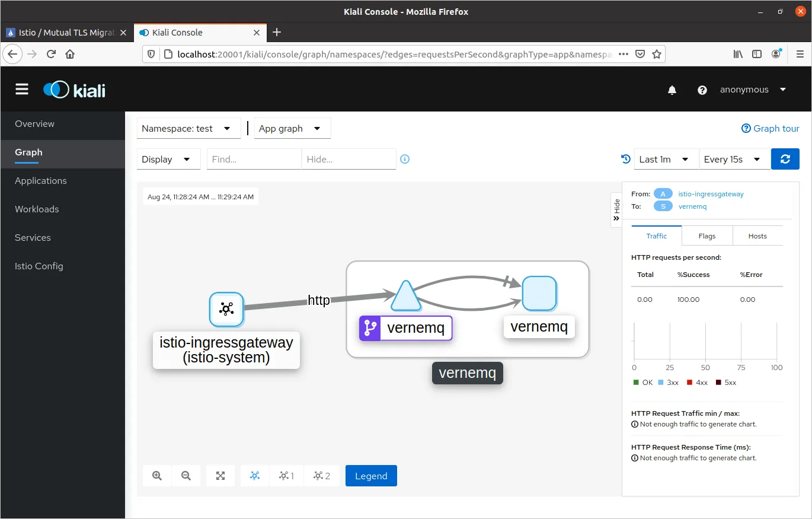Viewport: 812px width, 519px height.
Task: Go to the Firefox home page
Action: click(x=70, y=54)
